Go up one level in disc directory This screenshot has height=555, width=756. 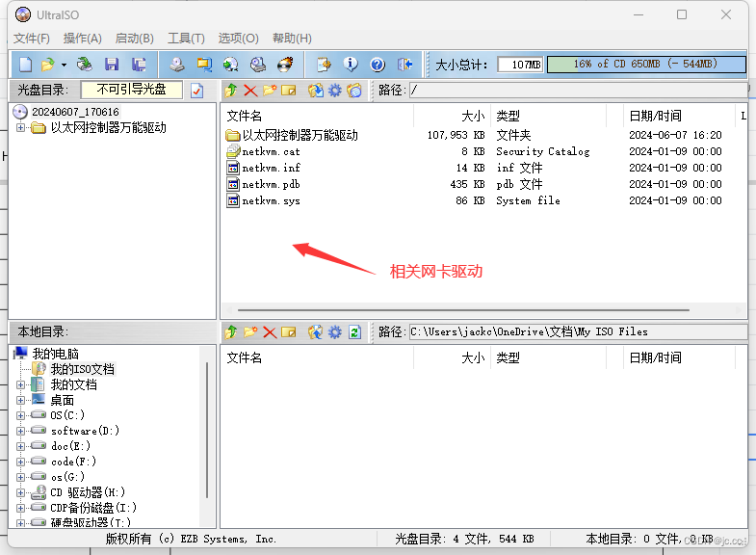click(x=231, y=91)
